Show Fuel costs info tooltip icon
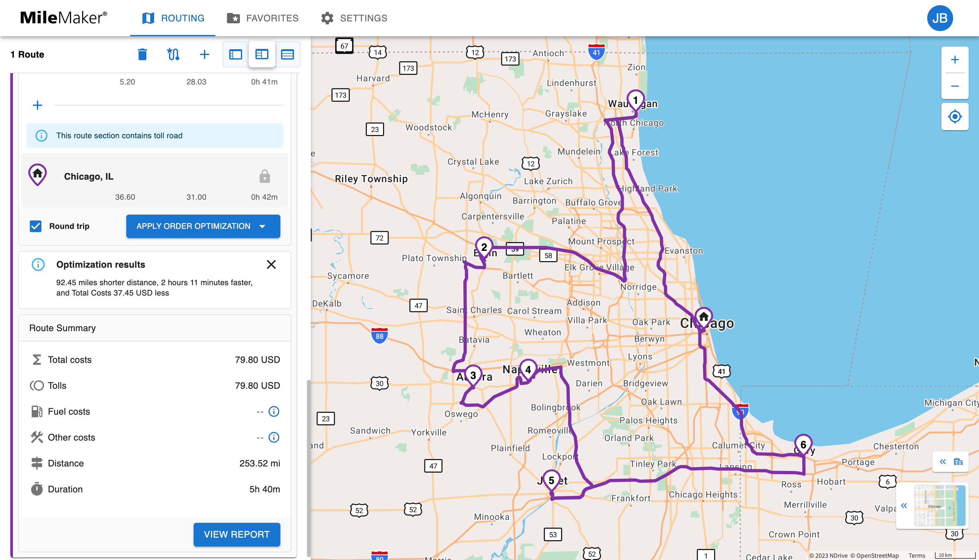 (274, 411)
